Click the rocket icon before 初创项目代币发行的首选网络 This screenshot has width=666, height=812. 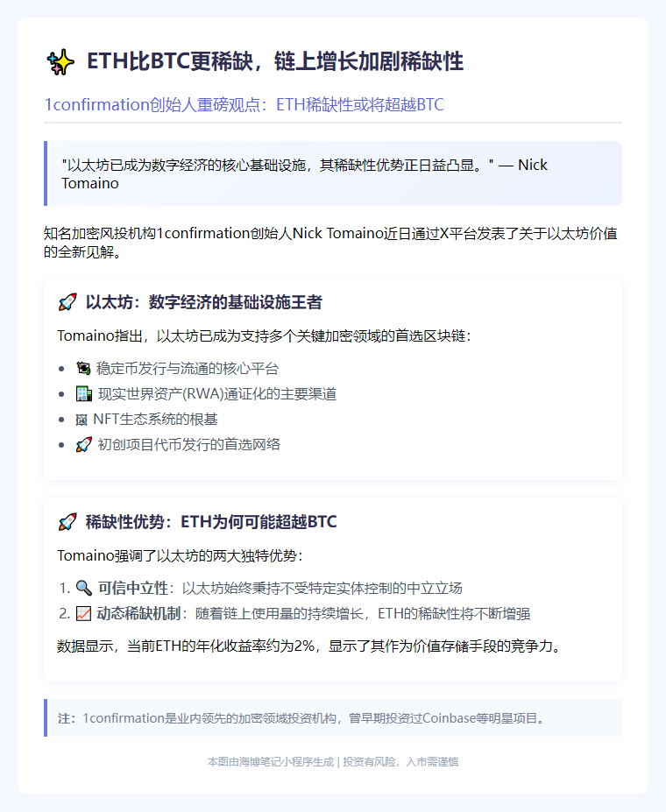click(x=84, y=444)
